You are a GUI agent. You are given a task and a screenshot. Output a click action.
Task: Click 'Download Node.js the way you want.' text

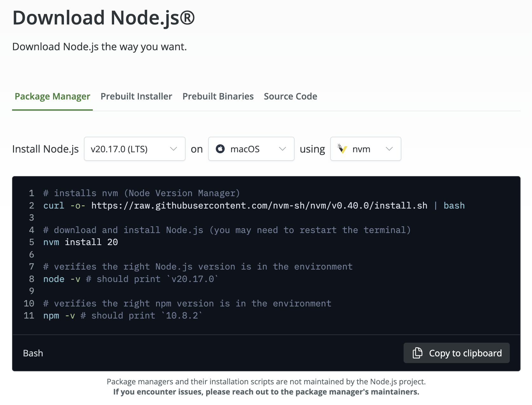pyautogui.click(x=99, y=47)
